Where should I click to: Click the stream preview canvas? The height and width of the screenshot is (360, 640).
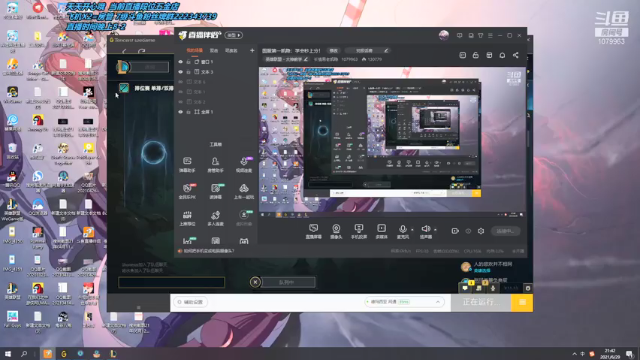point(392,143)
